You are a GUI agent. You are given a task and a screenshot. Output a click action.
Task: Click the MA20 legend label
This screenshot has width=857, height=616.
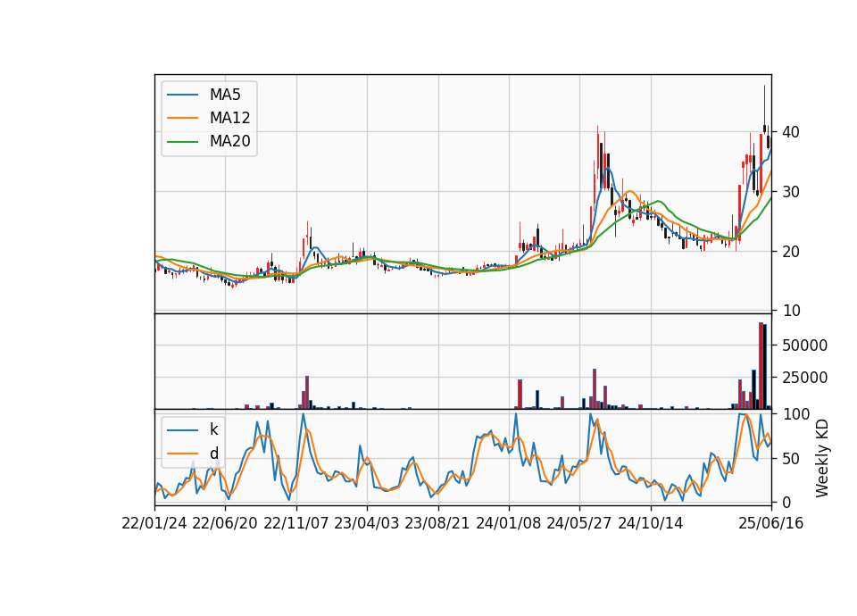(x=229, y=142)
